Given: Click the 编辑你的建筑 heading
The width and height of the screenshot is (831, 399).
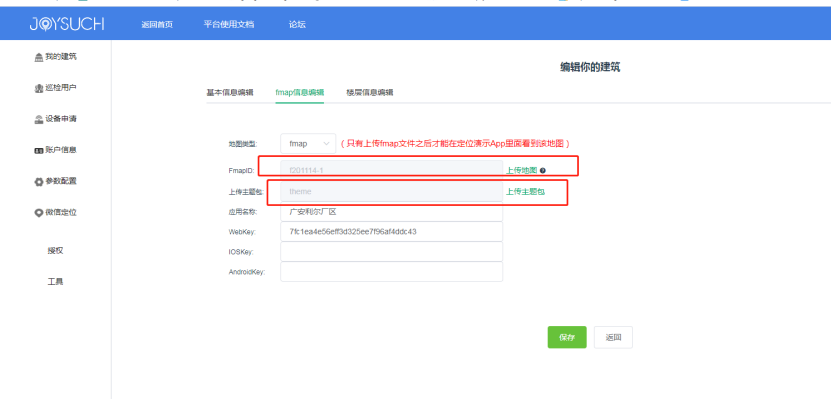Looking at the screenshot, I should point(590,67).
